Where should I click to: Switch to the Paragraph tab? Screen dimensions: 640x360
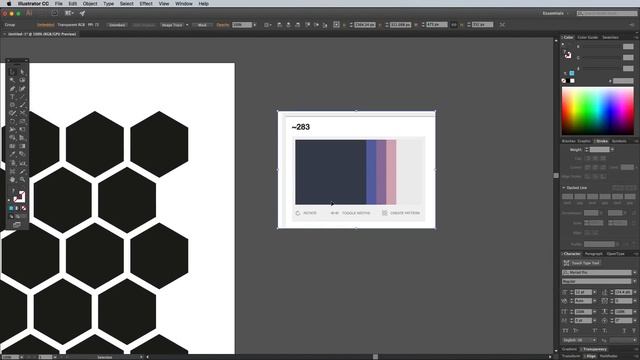click(x=593, y=254)
